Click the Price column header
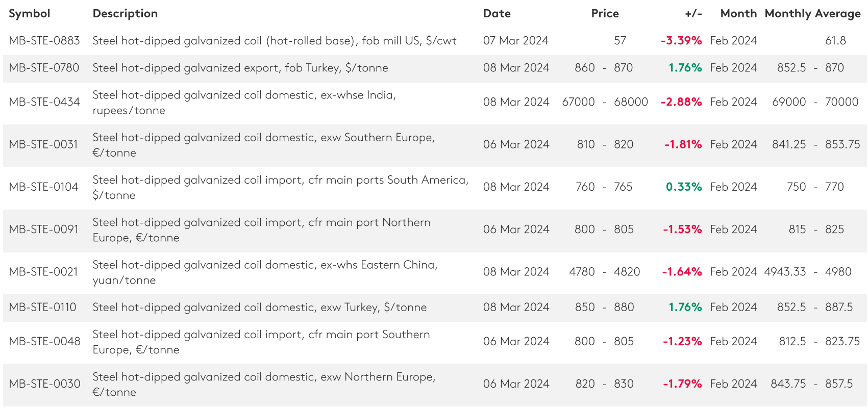The height and width of the screenshot is (408, 868). pos(605,14)
